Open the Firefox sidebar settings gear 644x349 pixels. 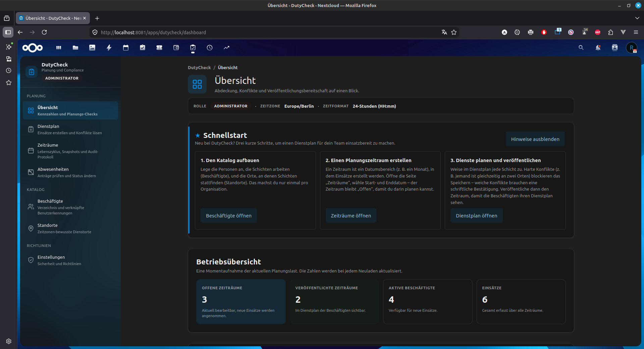point(9,341)
